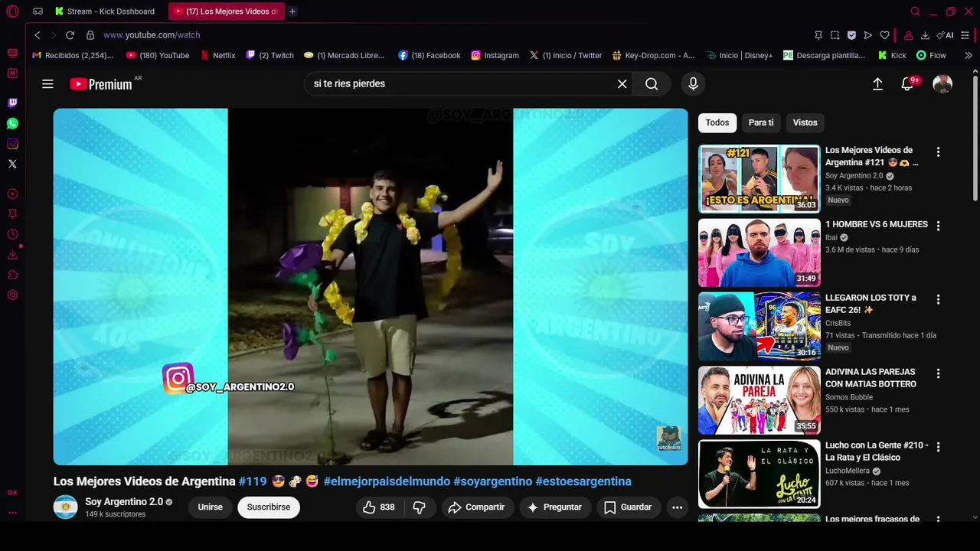
Task: Open YouTube create upload icon
Action: point(877,84)
